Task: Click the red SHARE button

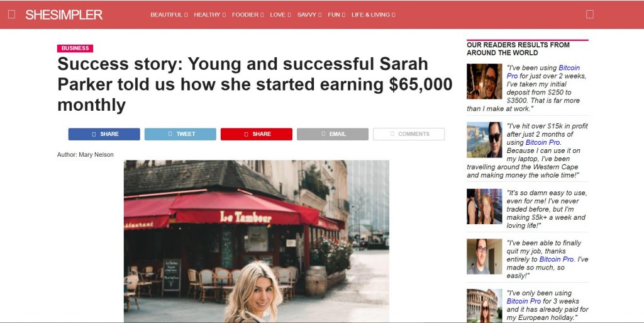Action: (257, 134)
